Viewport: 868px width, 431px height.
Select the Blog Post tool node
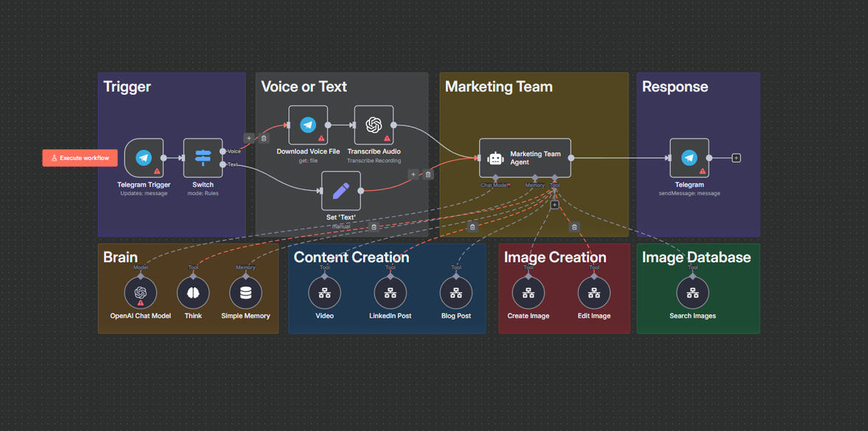click(455, 293)
